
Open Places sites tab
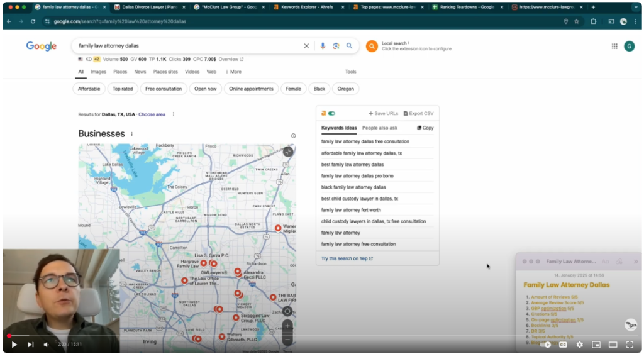click(x=165, y=72)
